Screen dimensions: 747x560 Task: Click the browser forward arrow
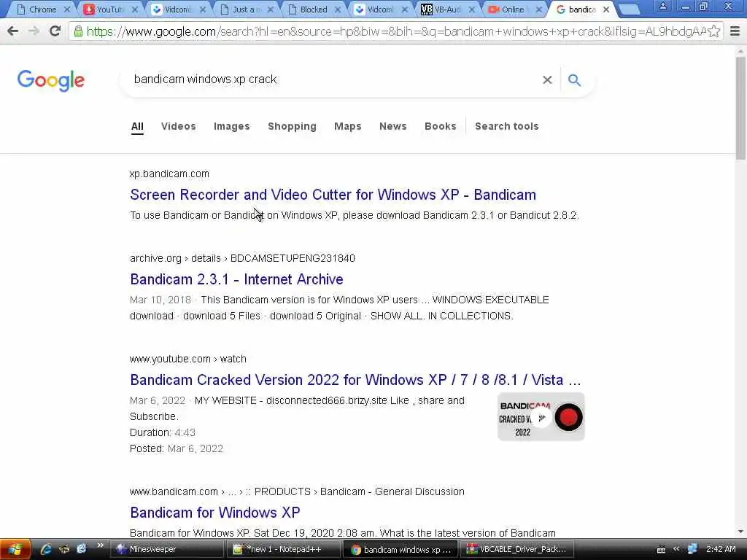tap(34, 31)
